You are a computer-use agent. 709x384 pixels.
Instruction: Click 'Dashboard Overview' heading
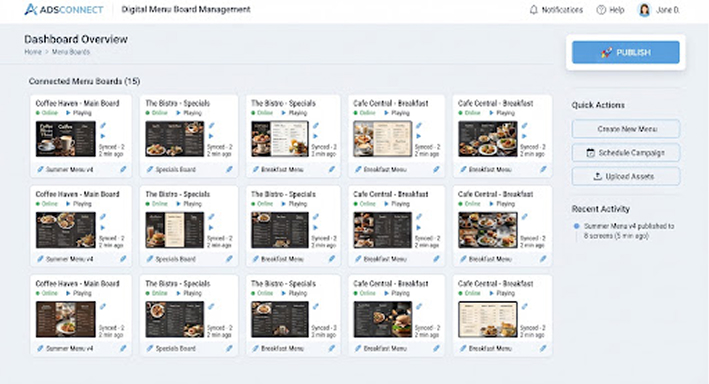76,39
